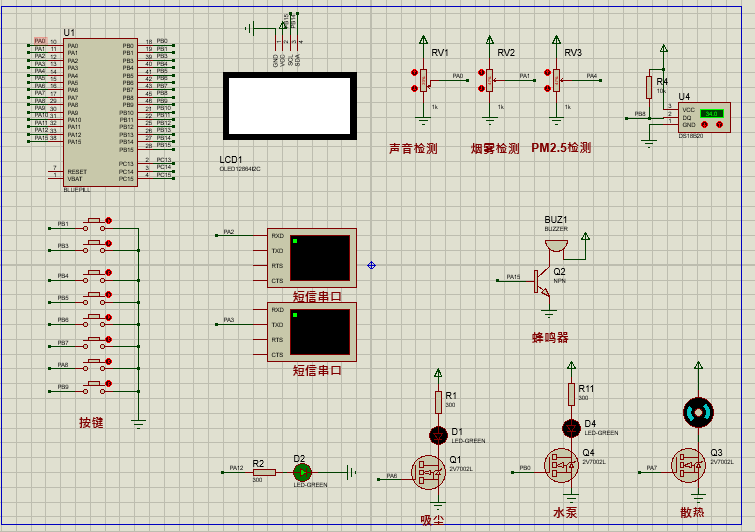
Task: Click the RV2 potentiometer body
Action: coord(489,80)
